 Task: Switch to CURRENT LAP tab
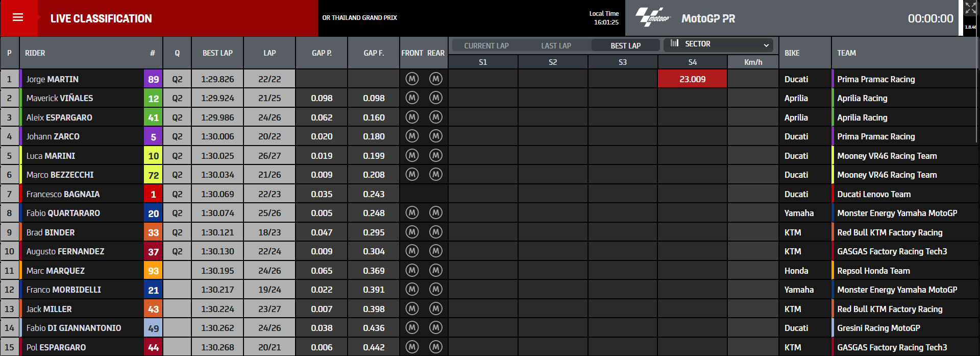coord(486,45)
